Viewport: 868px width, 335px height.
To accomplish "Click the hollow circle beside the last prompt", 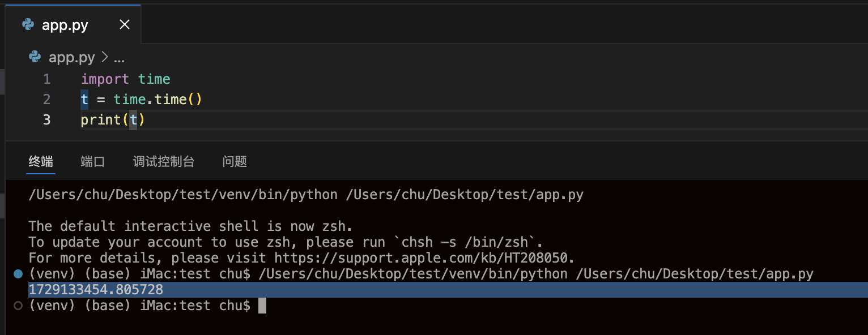I will (x=18, y=306).
